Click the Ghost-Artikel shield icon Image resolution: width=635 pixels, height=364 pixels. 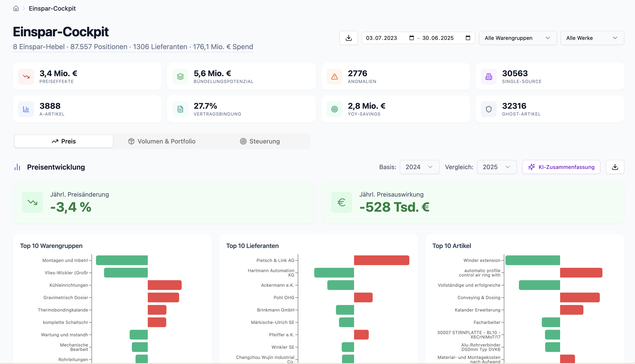pos(489,109)
